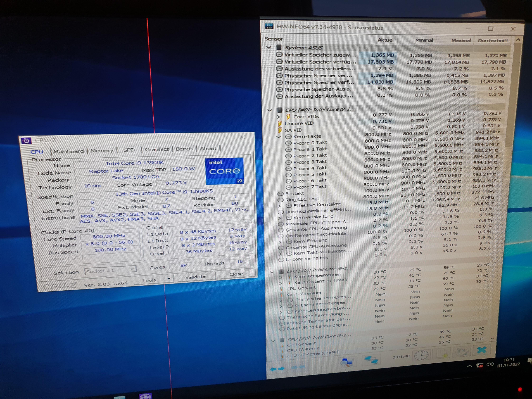
Task: Switch to the Mainboard tab
Action: click(68, 151)
